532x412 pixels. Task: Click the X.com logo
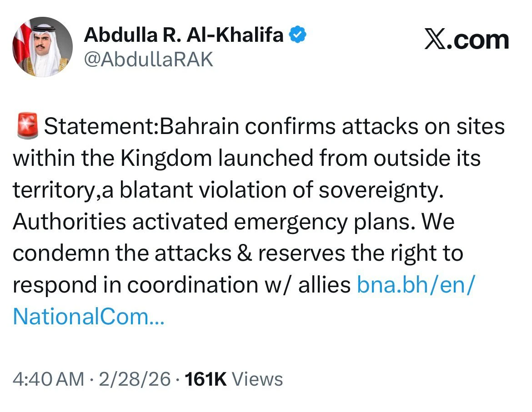(467, 40)
